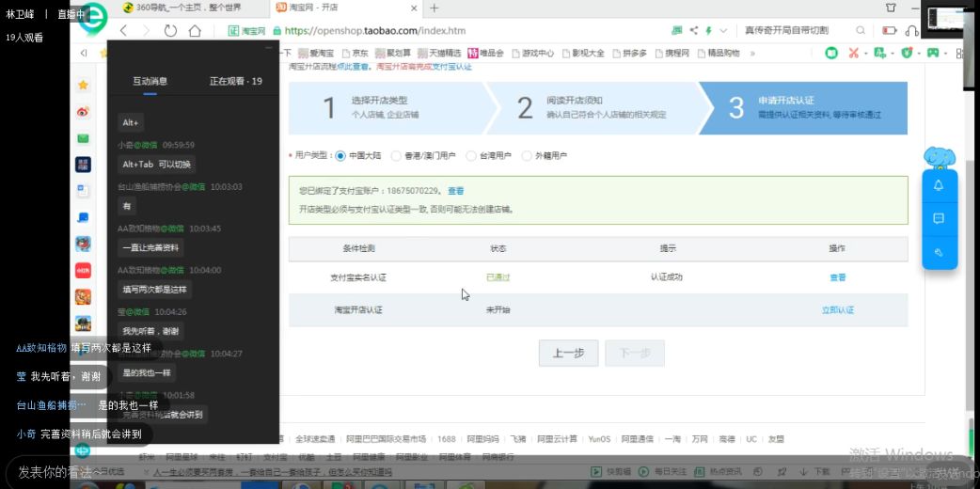Click the 上一步 button
The width and height of the screenshot is (980, 489).
[x=568, y=353]
